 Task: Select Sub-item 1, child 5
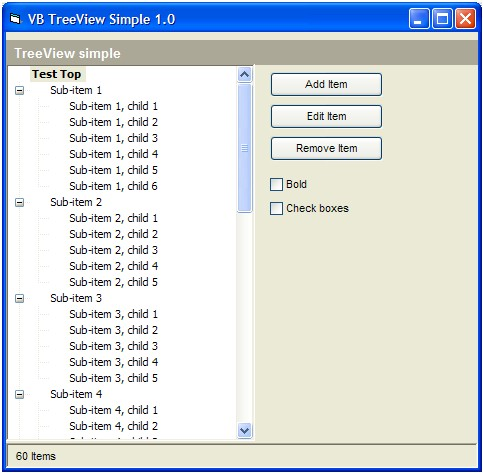(113, 170)
